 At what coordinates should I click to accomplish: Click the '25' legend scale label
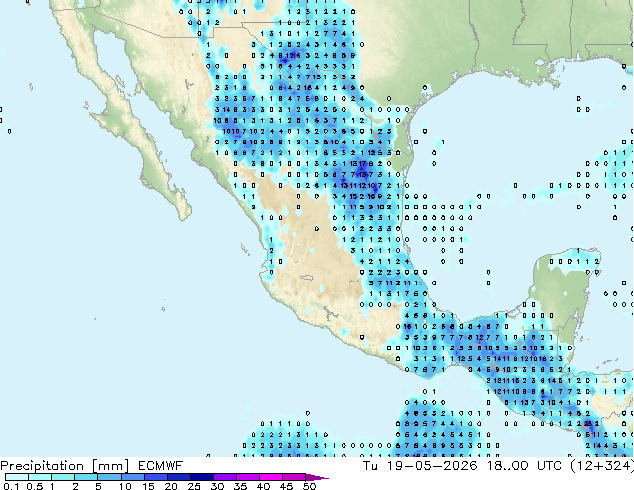click(x=194, y=486)
